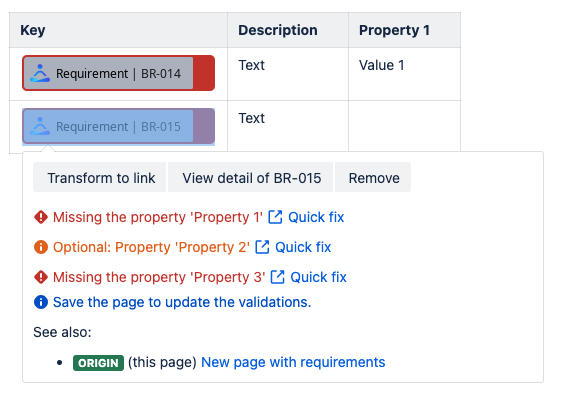Apply Quick fix for missing Property 1

pyautogui.click(x=316, y=217)
